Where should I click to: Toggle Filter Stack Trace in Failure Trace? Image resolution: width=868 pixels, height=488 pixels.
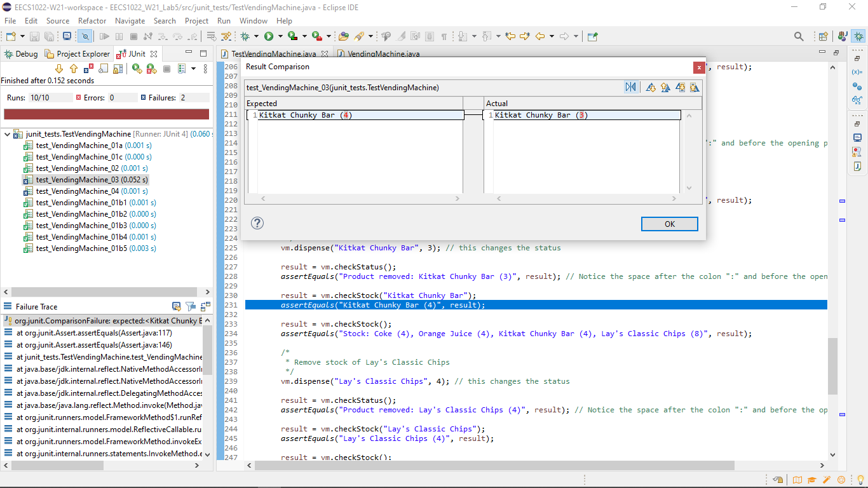pyautogui.click(x=191, y=306)
